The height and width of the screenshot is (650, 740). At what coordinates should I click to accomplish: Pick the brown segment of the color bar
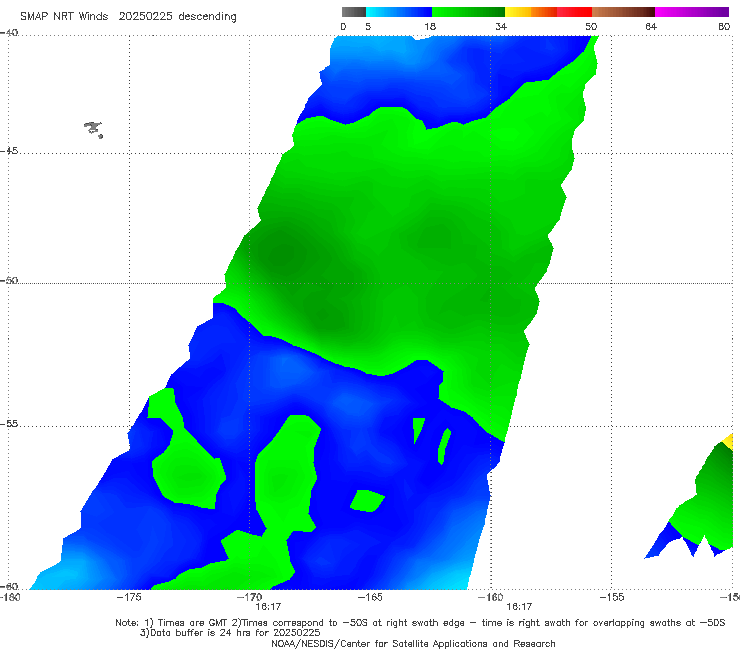tap(623, 12)
